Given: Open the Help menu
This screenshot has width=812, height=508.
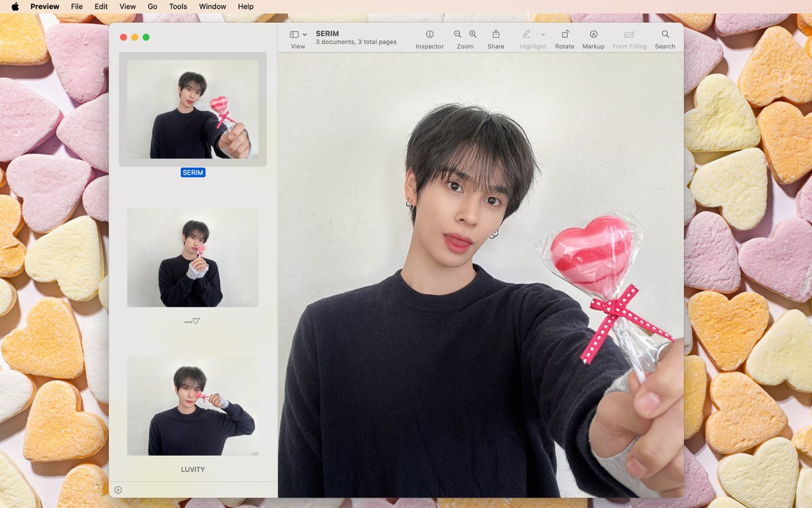Looking at the screenshot, I should pyautogui.click(x=246, y=7).
